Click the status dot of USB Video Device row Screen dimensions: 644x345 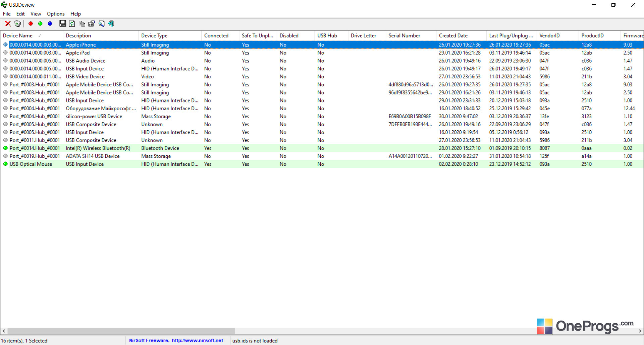click(5, 76)
